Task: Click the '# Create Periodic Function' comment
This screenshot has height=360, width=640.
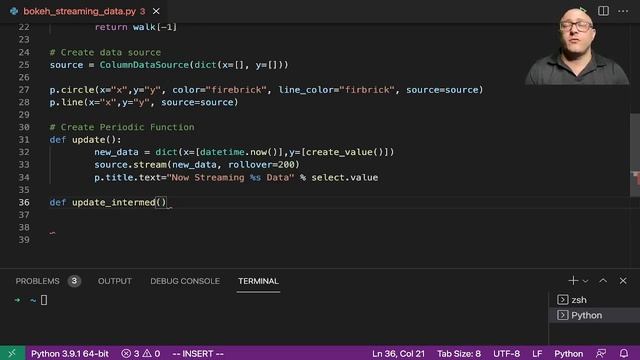Action: coord(122,127)
